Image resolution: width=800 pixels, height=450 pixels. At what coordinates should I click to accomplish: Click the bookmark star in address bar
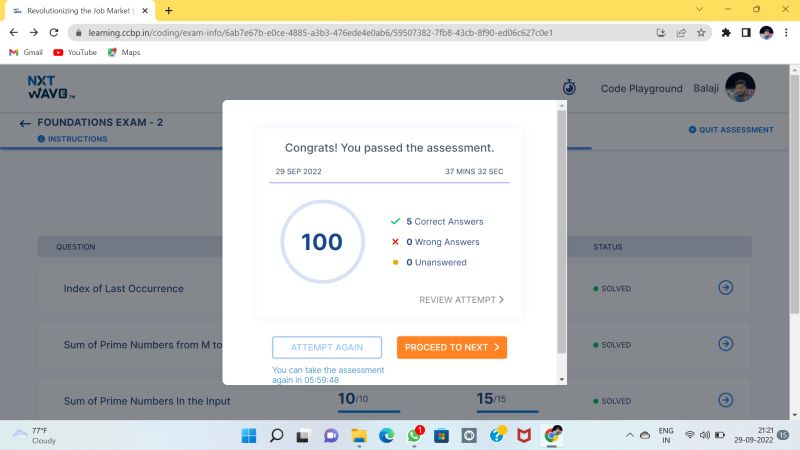click(x=701, y=32)
